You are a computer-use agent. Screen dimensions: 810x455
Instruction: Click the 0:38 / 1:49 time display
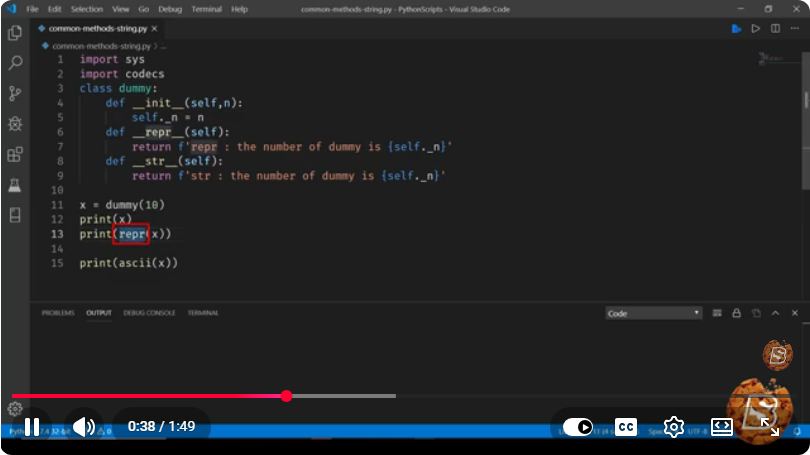click(x=161, y=427)
